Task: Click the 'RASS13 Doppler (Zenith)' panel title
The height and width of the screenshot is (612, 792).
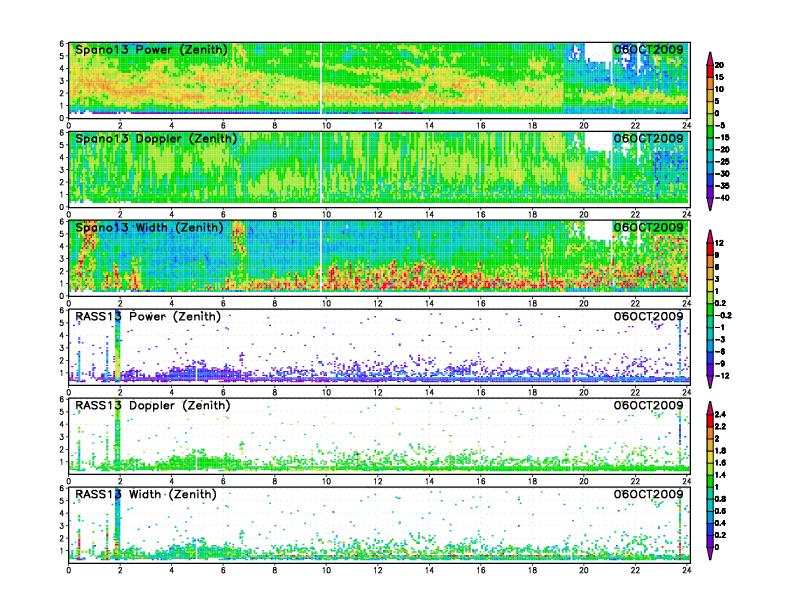Action: point(153,405)
